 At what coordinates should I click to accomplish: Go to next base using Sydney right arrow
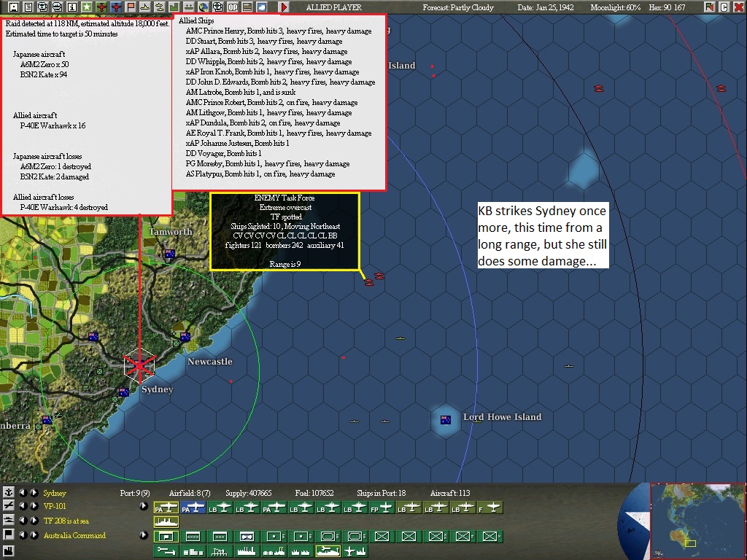34,492
